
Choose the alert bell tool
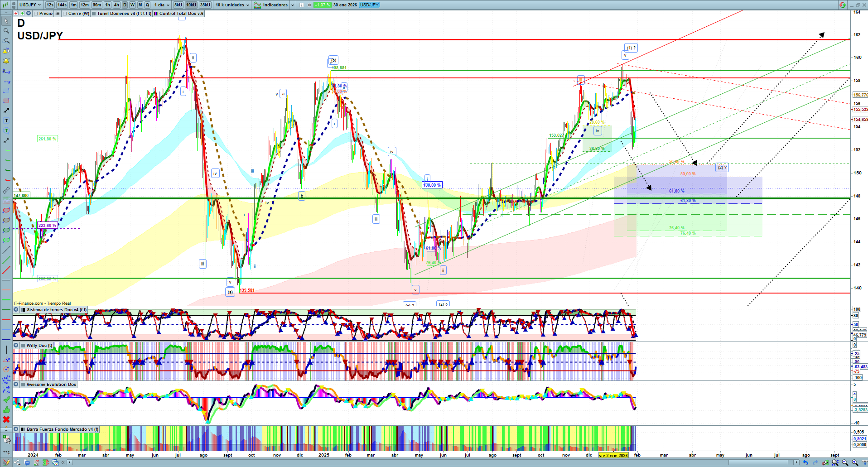[6, 61]
